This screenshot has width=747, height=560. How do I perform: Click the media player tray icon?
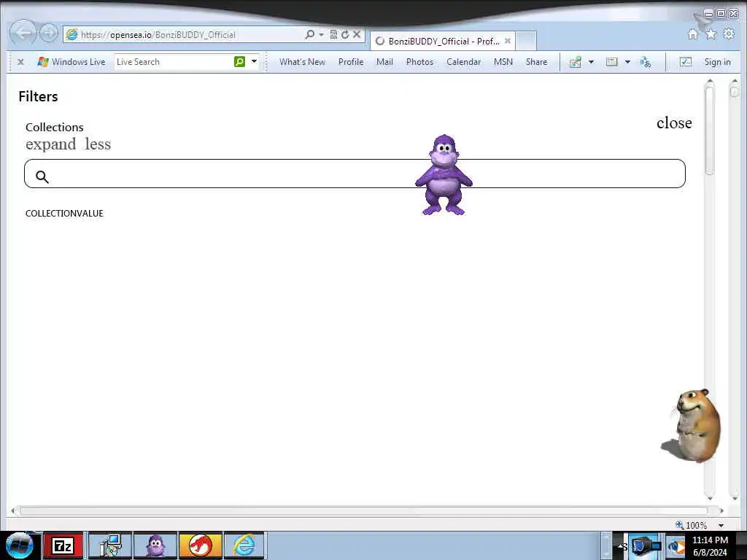(676, 545)
